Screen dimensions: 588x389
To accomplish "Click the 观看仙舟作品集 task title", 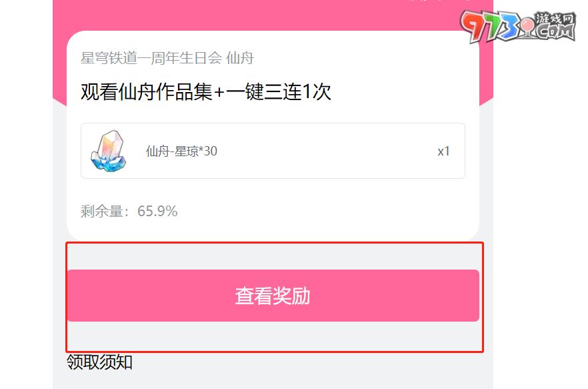I will [147, 92].
